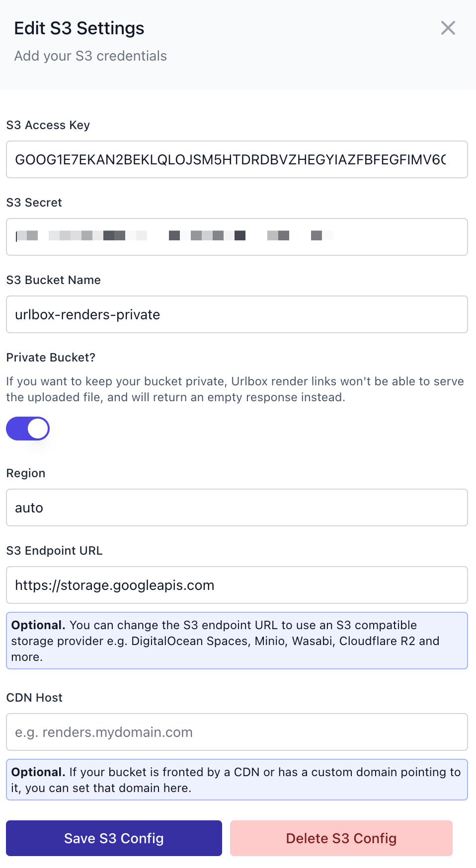Click the Edit S3 Settings heading

pos(79,28)
